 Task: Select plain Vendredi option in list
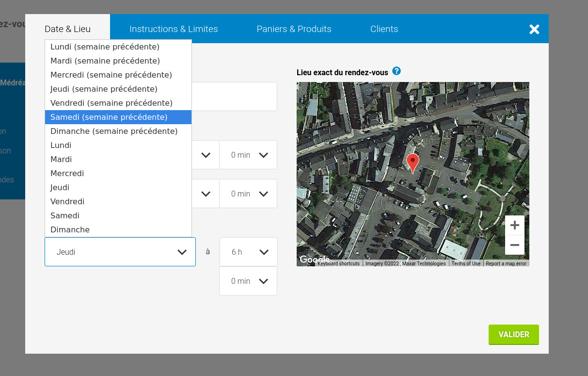click(x=67, y=201)
